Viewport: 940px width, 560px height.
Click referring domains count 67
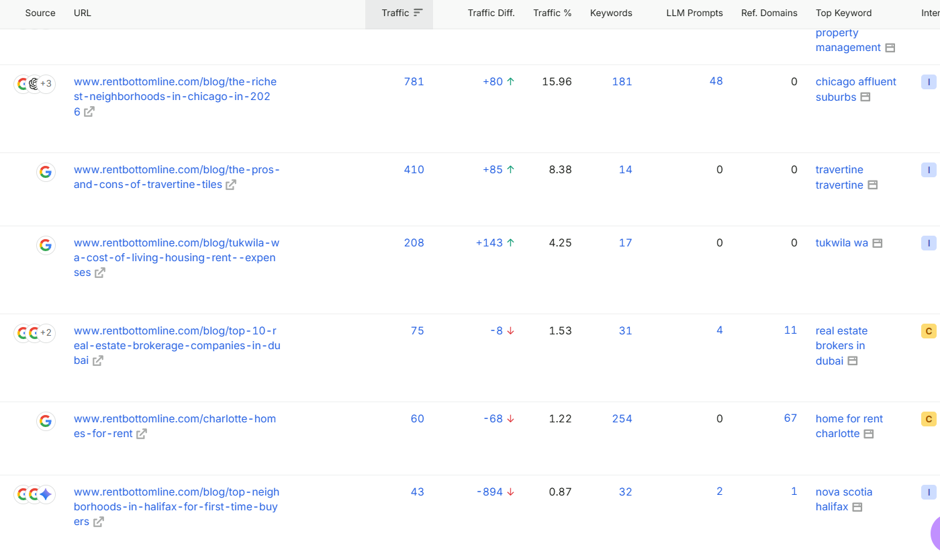click(790, 418)
